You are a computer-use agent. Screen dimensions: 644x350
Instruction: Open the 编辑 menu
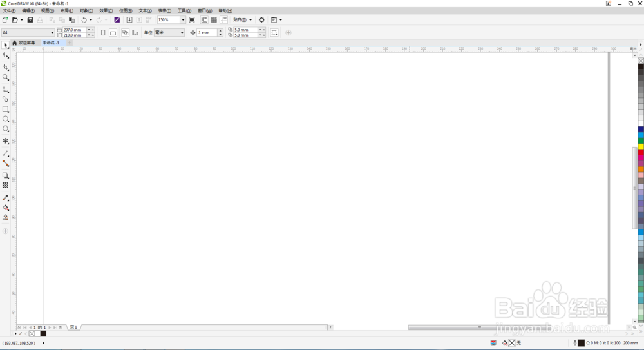[x=28, y=11]
